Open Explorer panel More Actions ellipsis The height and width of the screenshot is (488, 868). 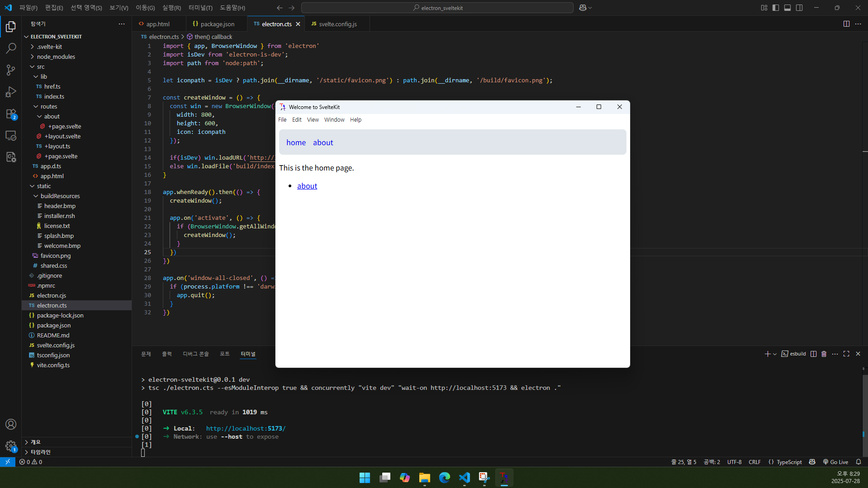pos(122,24)
